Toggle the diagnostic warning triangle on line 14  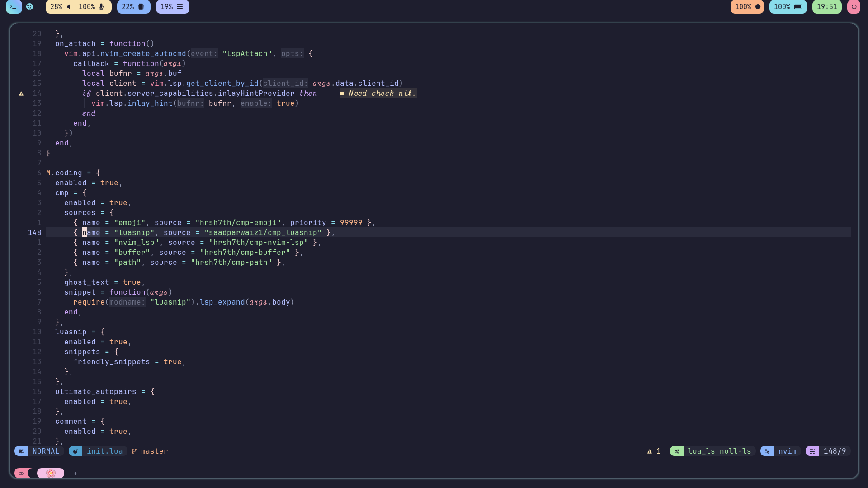click(x=21, y=94)
